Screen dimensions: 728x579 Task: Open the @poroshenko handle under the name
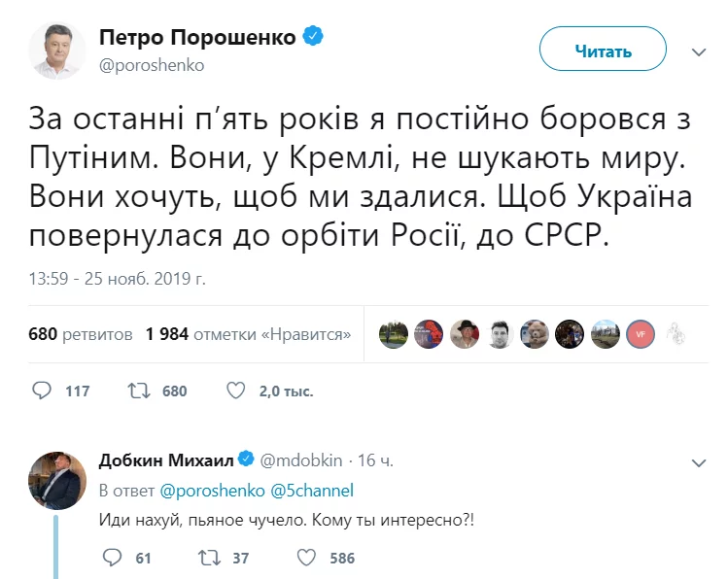[x=152, y=65]
